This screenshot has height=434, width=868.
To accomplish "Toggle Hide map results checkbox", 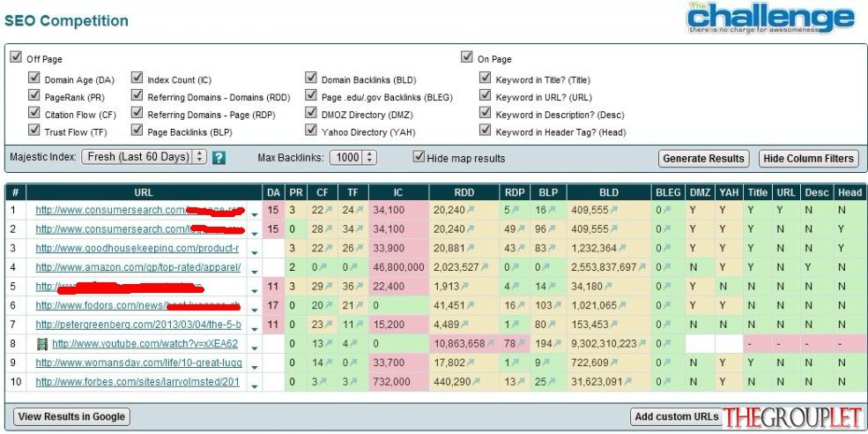I will 419,156.
